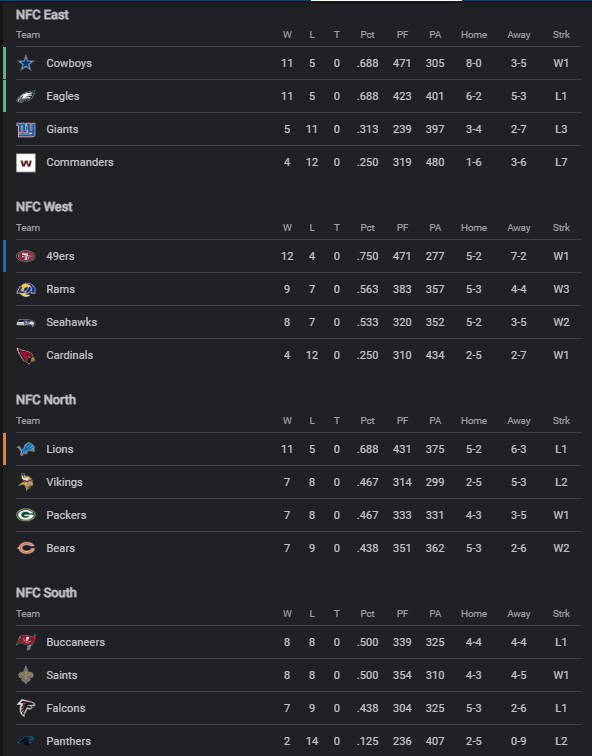Click the Rams horn logo
The width and height of the screenshot is (592, 756).
coord(26,289)
